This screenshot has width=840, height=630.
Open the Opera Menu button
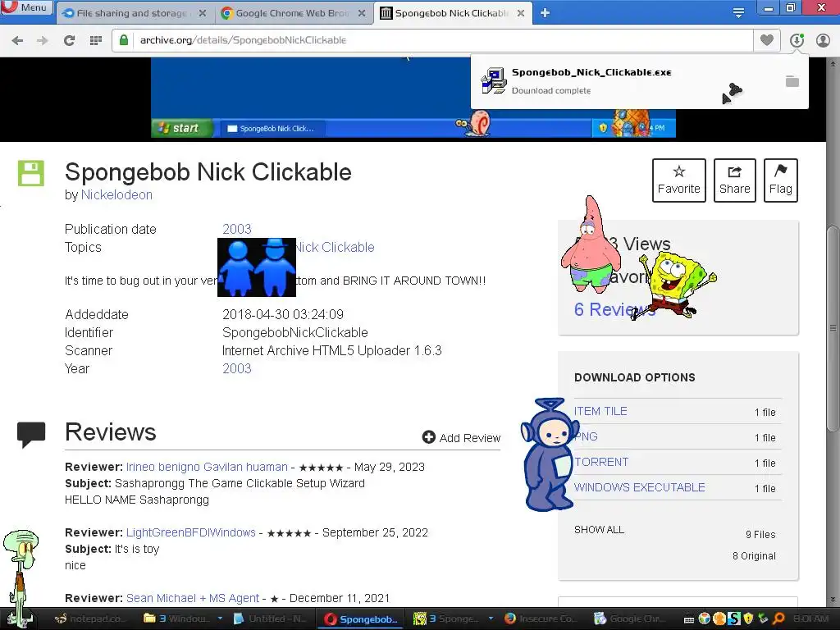click(27, 7)
